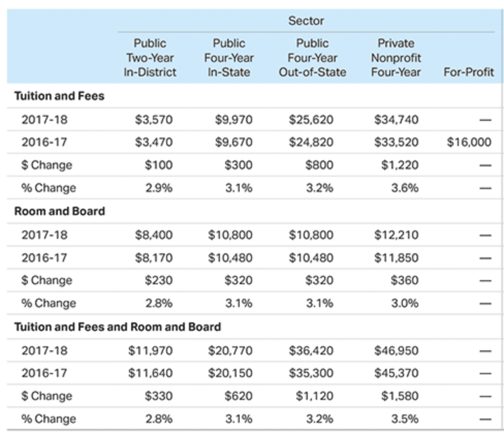Click the Room and Board section heading
This screenshot has height=432, width=504.
(x=60, y=211)
